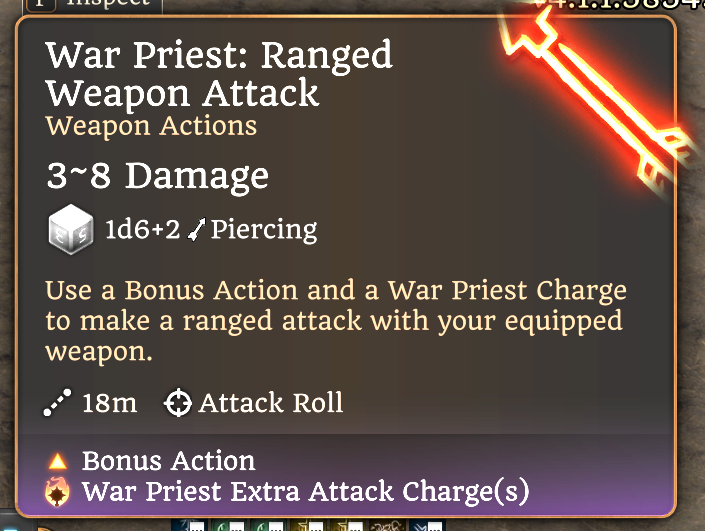Click the Weapon Actions category label
This screenshot has height=531, width=705.
click(151, 126)
